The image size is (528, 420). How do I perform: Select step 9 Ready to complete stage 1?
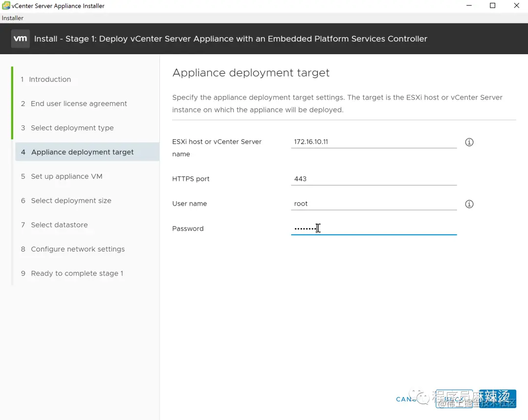(x=72, y=273)
